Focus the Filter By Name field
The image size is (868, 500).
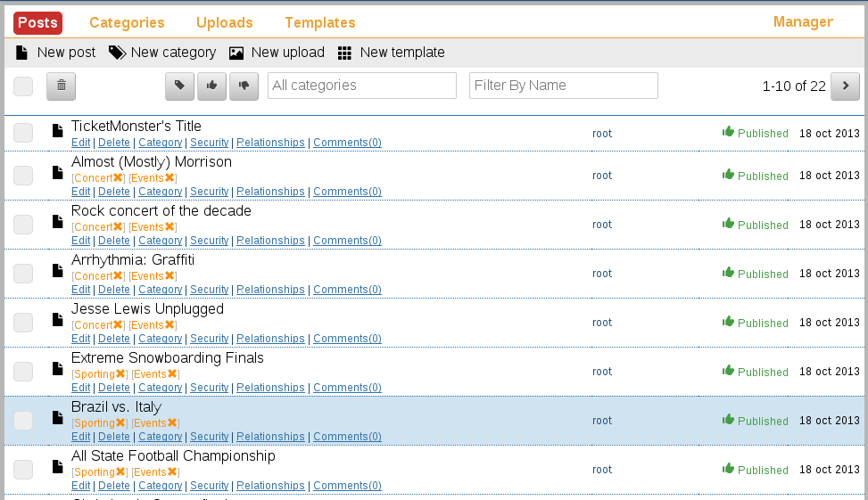(564, 86)
